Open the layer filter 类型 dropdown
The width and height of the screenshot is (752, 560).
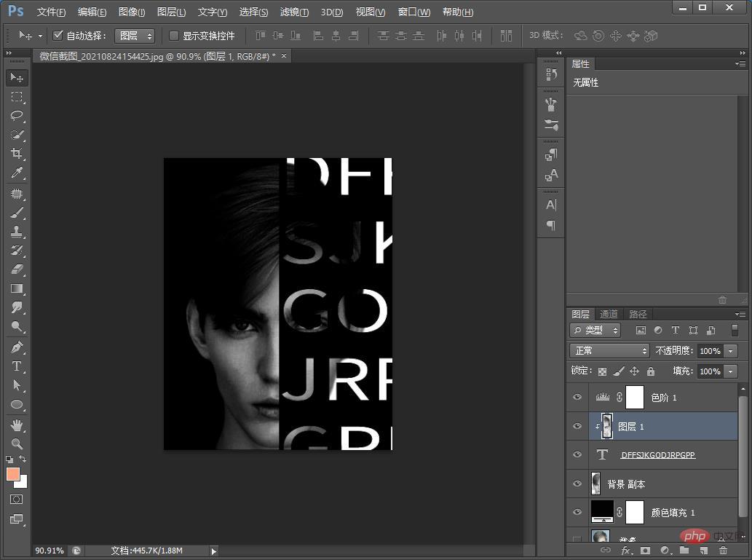click(x=595, y=330)
